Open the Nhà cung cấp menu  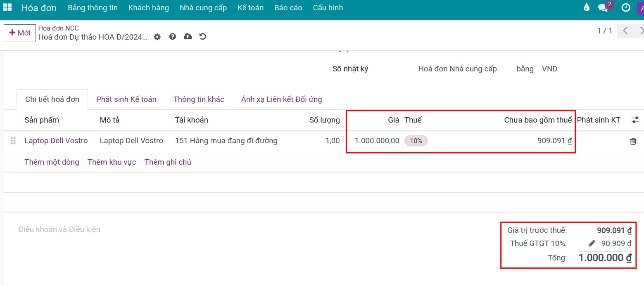click(203, 8)
